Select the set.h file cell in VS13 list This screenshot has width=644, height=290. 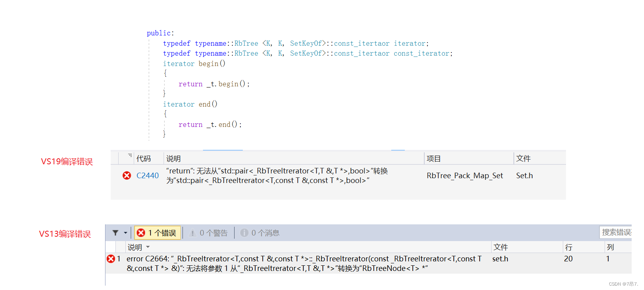point(500,259)
